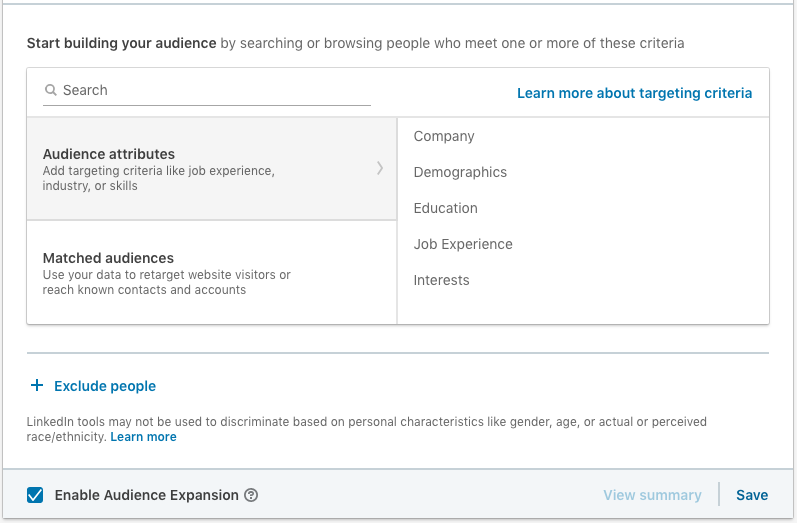Open the Company targeting option
The image size is (797, 523).
click(x=444, y=136)
